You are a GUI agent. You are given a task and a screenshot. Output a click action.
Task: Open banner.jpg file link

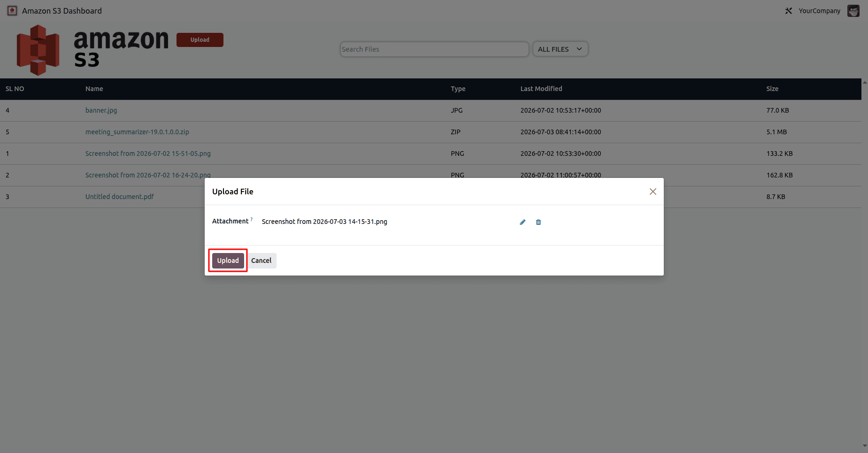pyautogui.click(x=101, y=110)
